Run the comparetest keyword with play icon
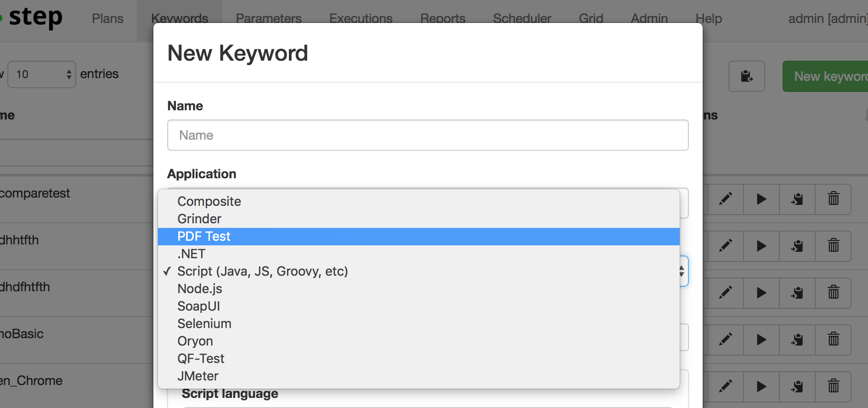 click(761, 199)
